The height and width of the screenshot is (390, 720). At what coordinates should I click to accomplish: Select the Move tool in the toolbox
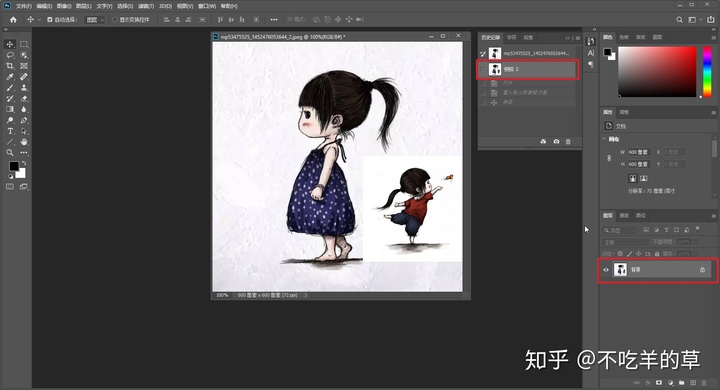tap(10, 44)
